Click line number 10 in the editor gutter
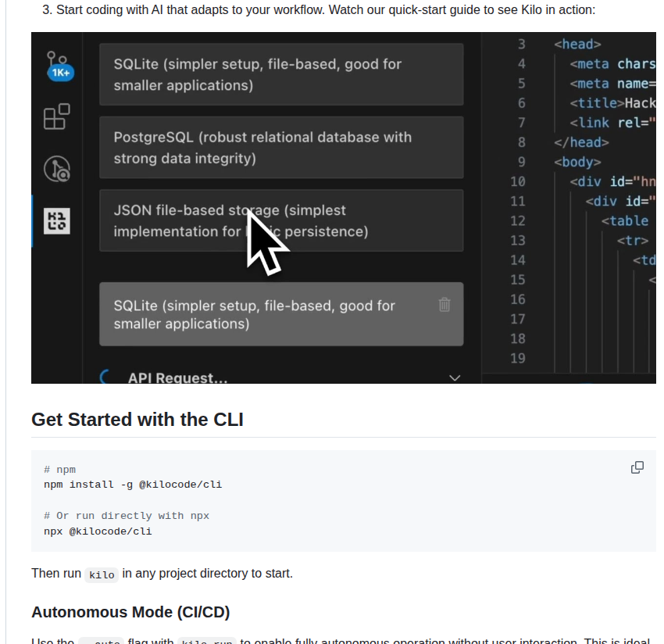 tap(518, 181)
